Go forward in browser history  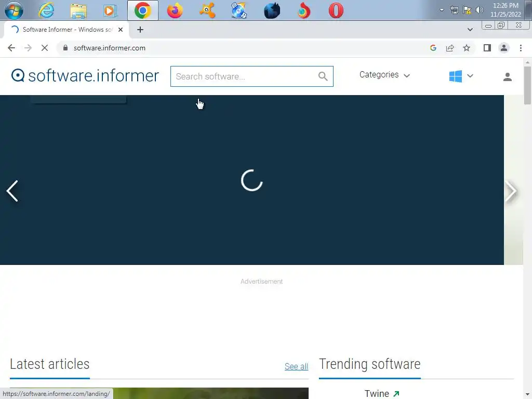[x=28, y=48]
